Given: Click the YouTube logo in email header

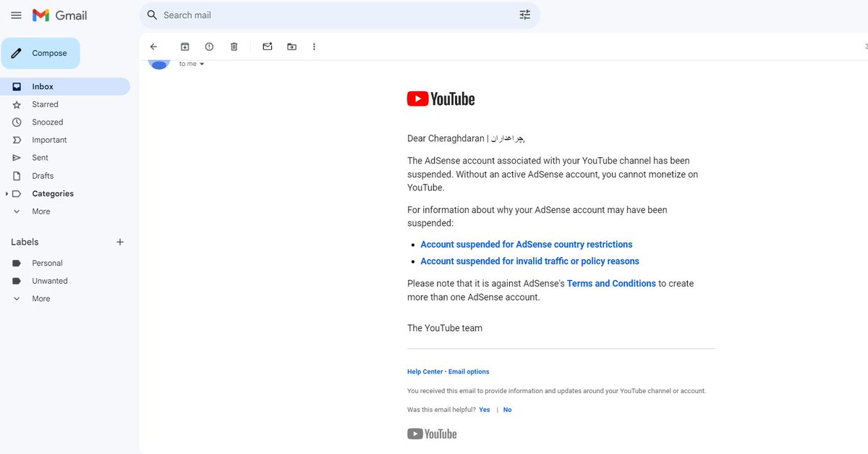Looking at the screenshot, I should pos(441,99).
